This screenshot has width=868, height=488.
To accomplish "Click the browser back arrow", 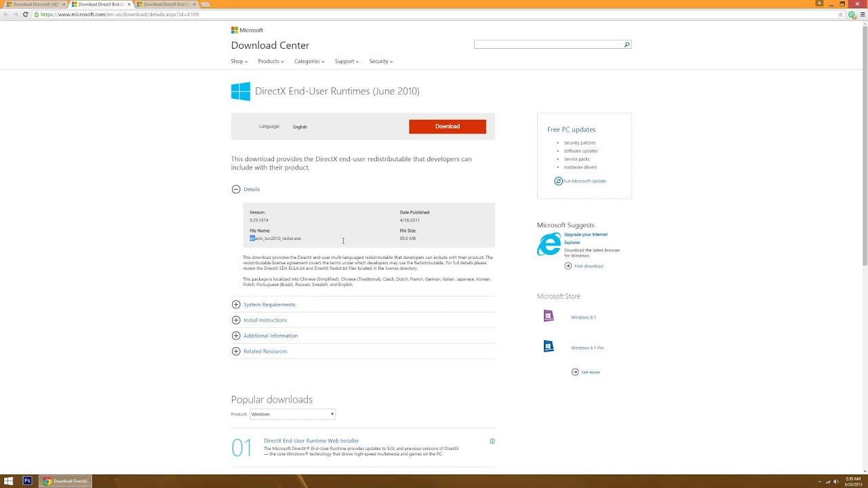I will (x=6, y=14).
